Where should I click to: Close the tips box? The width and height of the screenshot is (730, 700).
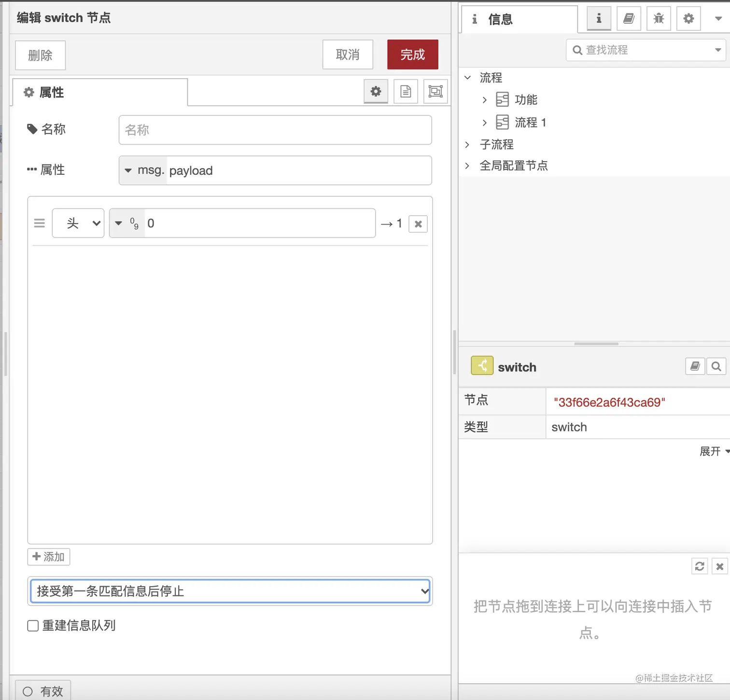pyautogui.click(x=720, y=566)
